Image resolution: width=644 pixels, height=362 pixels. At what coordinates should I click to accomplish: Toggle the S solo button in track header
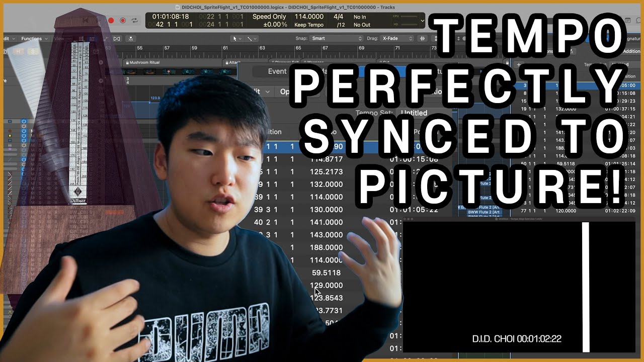[x=33, y=51]
